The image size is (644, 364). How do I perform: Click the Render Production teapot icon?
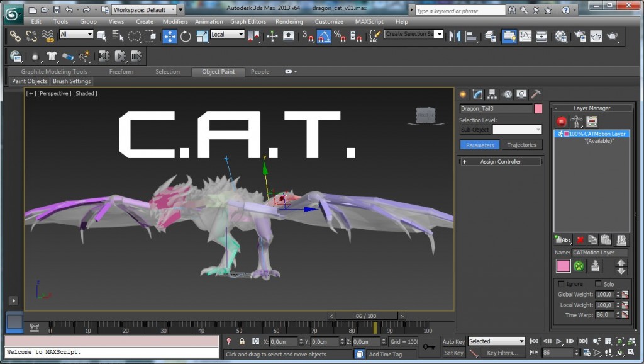coord(613,36)
